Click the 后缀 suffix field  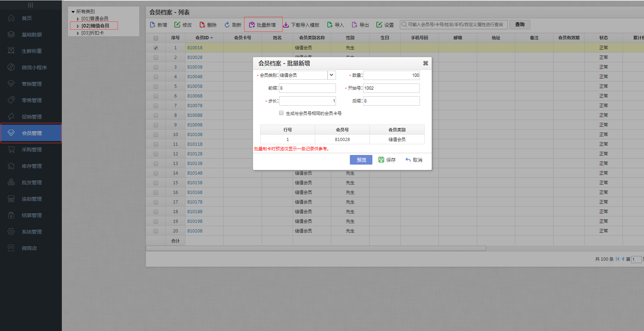[392, 101]
